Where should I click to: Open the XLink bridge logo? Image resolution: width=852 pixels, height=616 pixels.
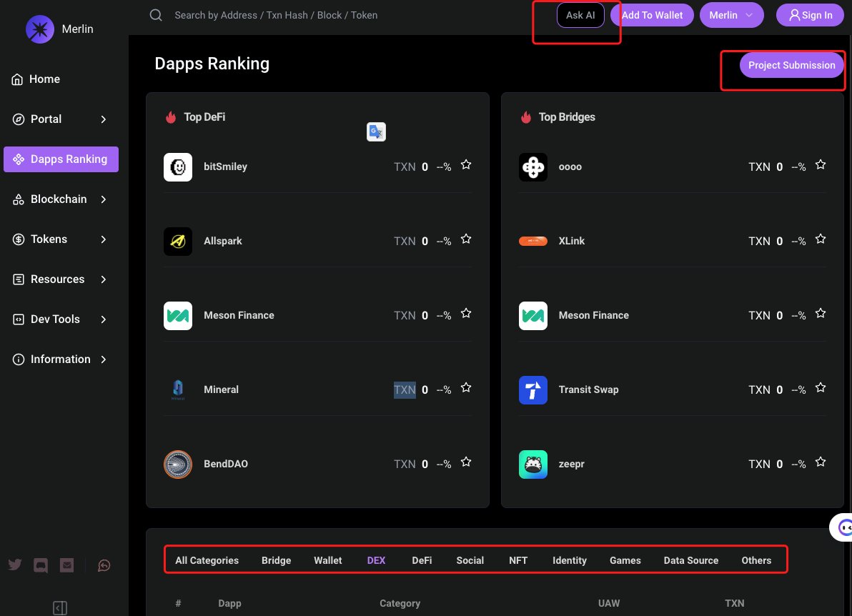coord(533,242)
